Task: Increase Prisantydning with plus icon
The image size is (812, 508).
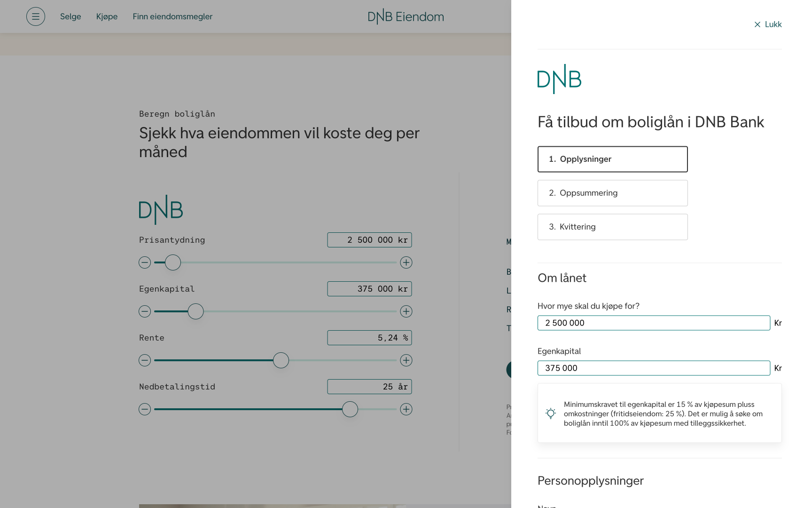Action: coord(406,262)
